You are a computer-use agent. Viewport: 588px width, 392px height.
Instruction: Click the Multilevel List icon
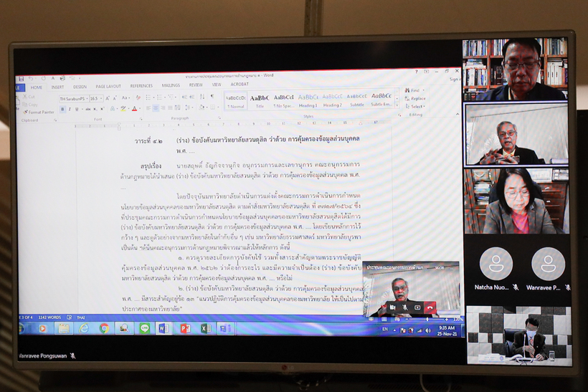pos(171,97)
